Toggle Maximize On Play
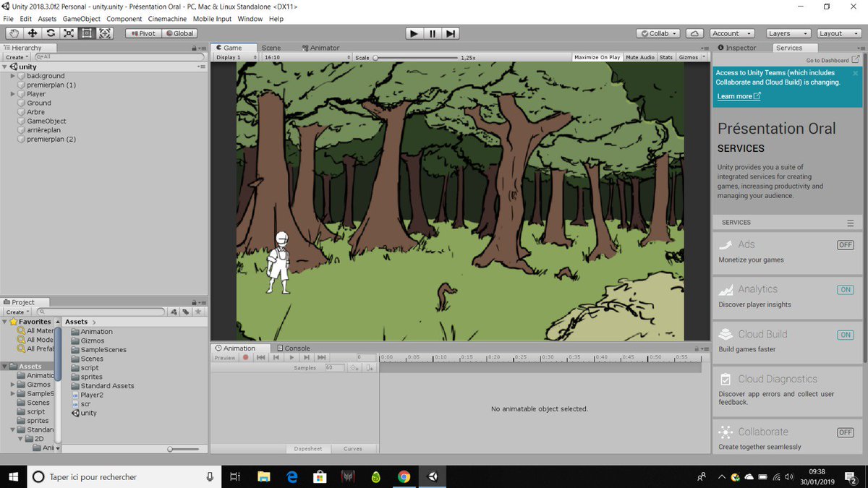868x488 pixels. 597,57
